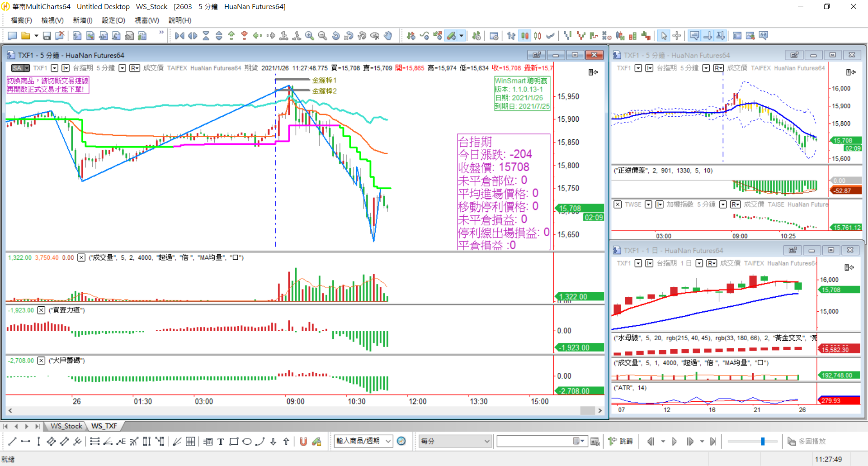Click the playback speed slider handle
This screenshot has width=868, height=466.
(763, 442)
